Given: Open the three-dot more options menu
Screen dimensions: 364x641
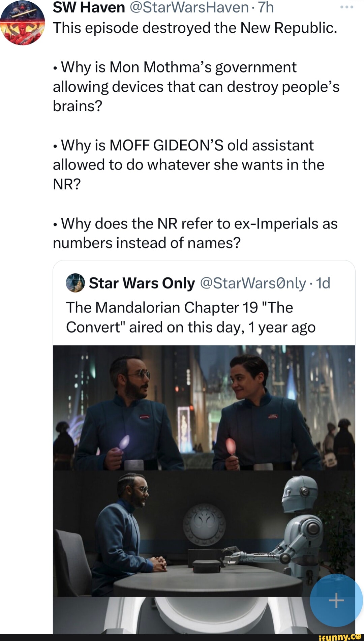Looking at the screenshot, I should [346, 7].
